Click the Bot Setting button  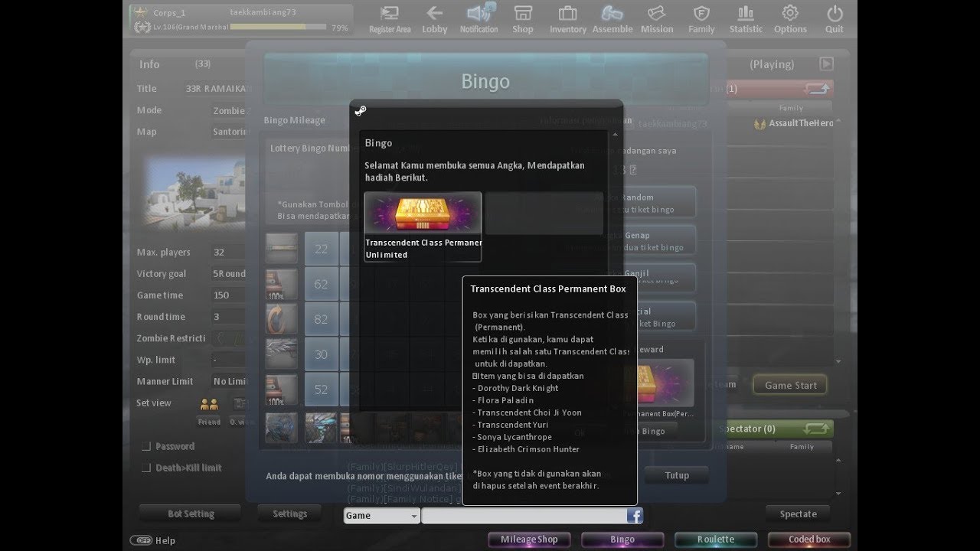(191, 514)
